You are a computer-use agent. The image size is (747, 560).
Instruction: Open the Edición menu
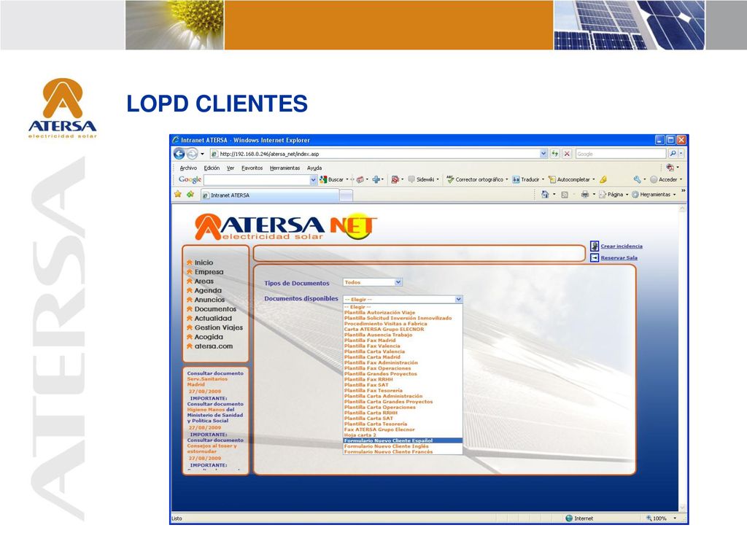212,168
